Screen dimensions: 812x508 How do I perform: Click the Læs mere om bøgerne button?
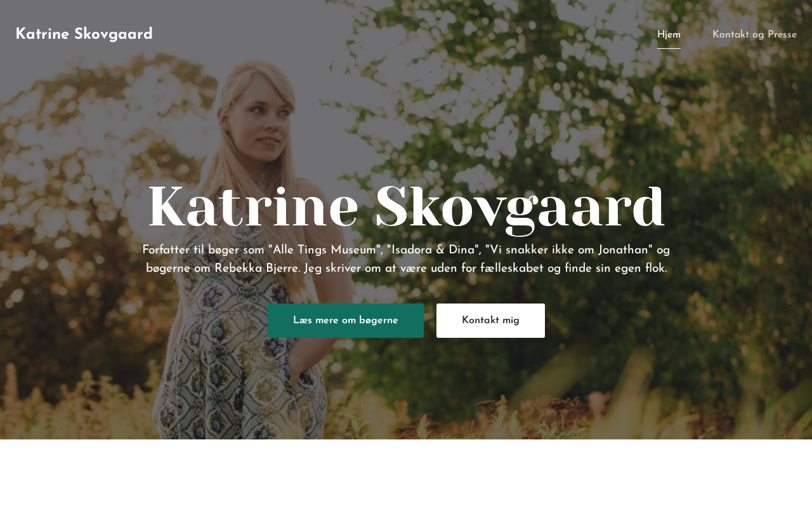click(346, 321)
